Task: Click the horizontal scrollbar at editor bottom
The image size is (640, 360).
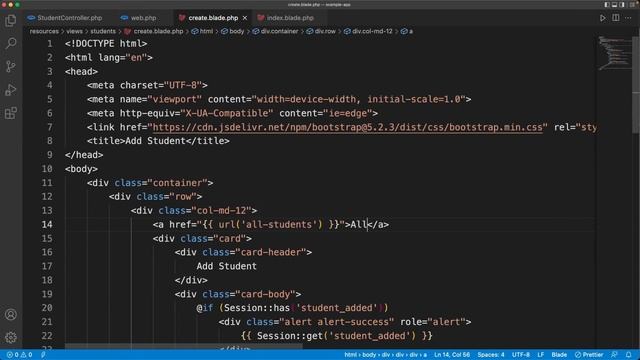Action: coord(184,346)
